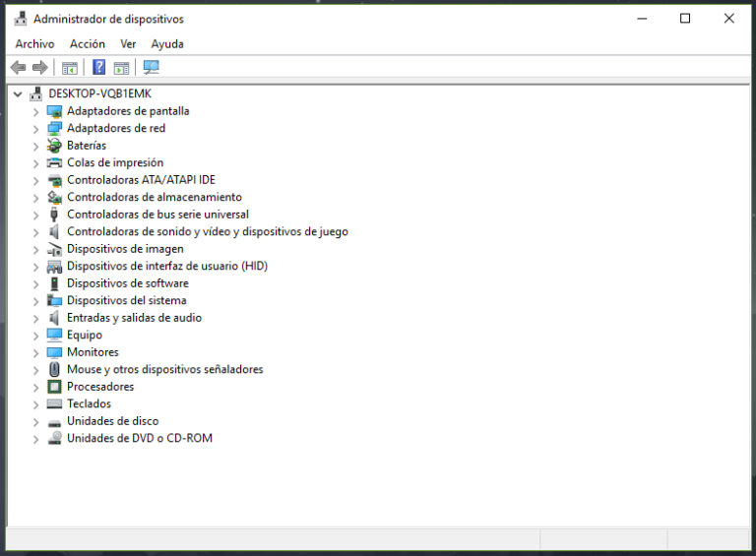Click the Dispositivos del sistema icon

[54, 301]
